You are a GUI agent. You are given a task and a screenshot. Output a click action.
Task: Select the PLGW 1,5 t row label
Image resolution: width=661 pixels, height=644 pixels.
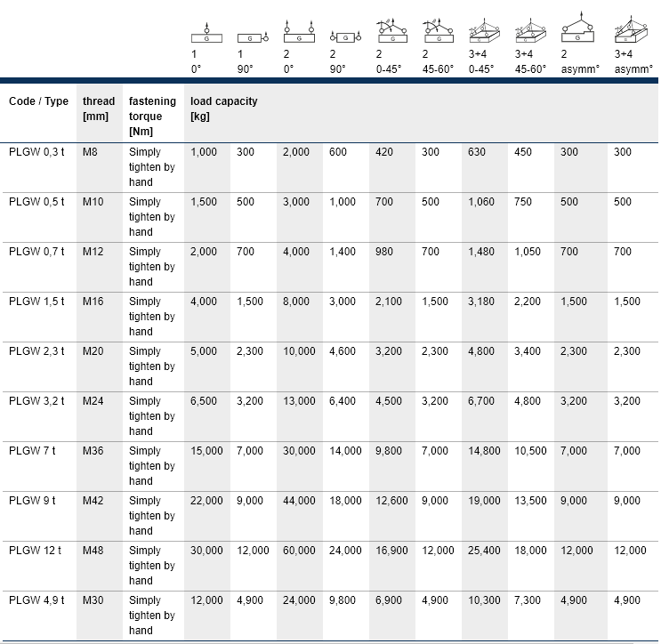click(x=36, y=302)
